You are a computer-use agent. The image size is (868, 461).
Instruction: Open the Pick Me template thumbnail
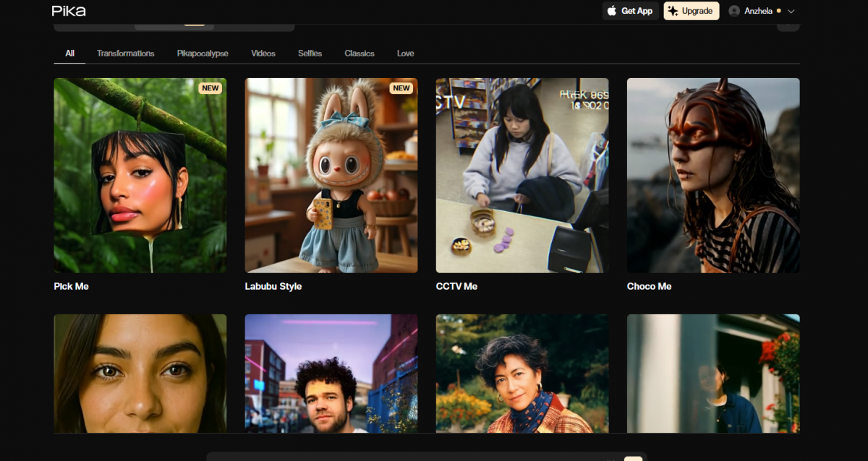140,175
